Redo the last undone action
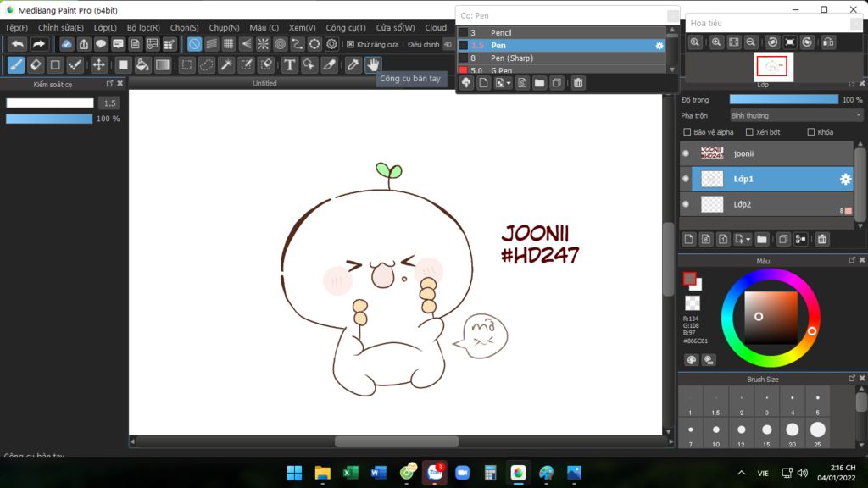Image resolution: width=868 pixels, height=488 pixels. [39, 44]
